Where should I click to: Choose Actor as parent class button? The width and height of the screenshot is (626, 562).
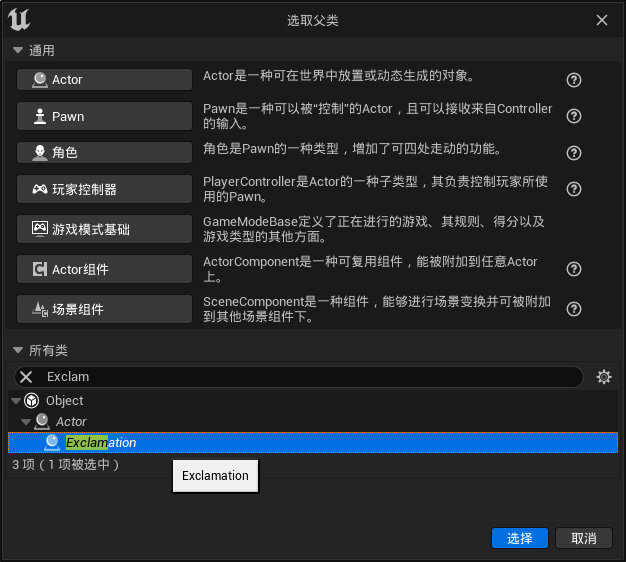[104, 79]
